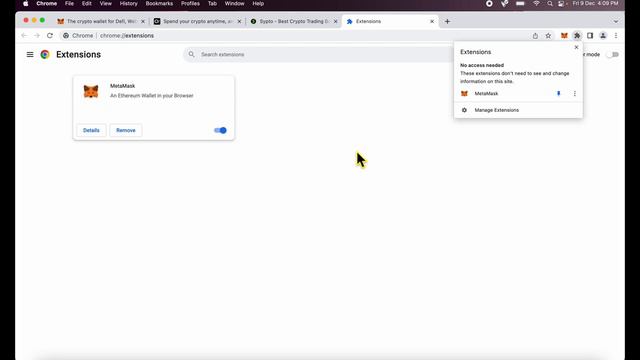The image size is (640, 360).
Task: Open MetaMask Details
Action: point(91,130)
